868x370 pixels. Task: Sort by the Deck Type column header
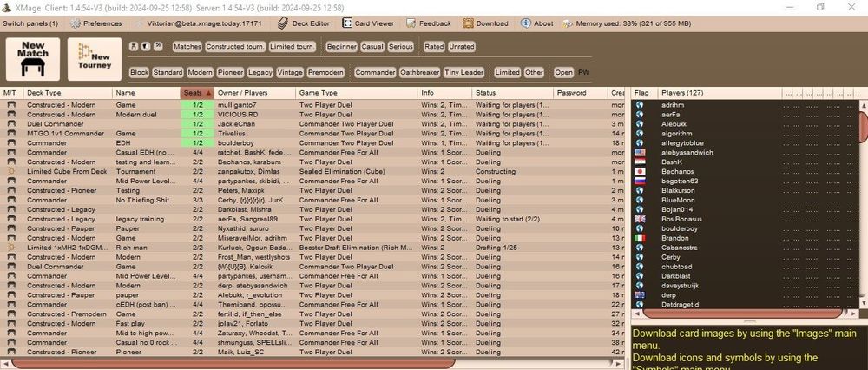pyautogui.click(x=68, y=93)
